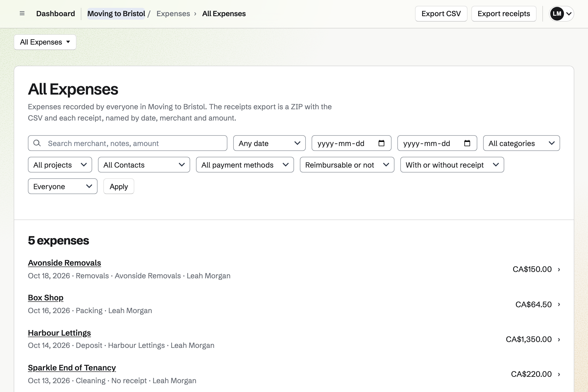Click the chevron arrow for Harbour Lettings row
The width and height of the screenshot is (588, 392).
(x=559, y=339)
